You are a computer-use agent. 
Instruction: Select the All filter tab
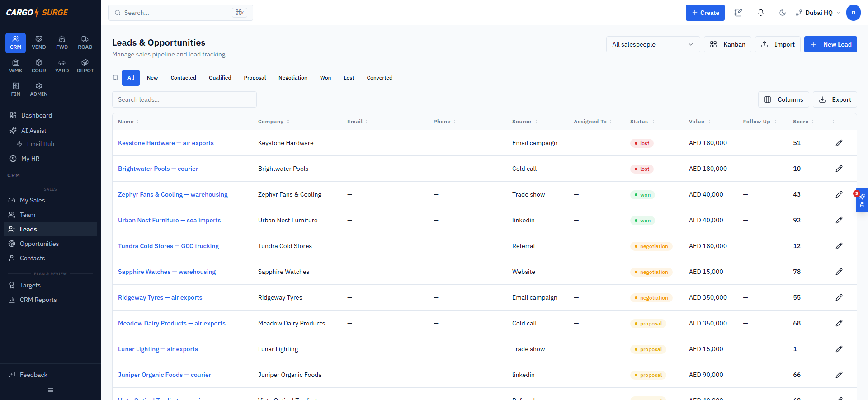coord(131,78)
